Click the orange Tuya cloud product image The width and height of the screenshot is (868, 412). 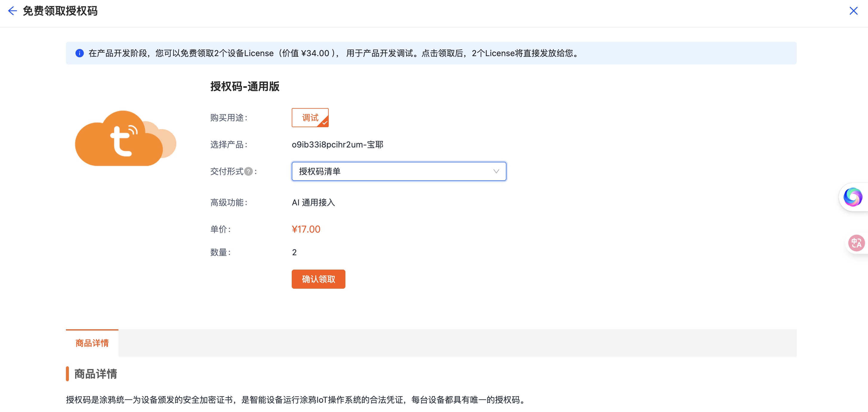point(125,138)
